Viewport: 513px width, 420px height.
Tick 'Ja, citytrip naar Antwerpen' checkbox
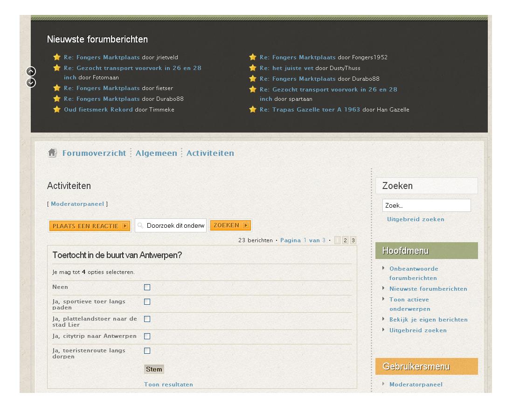pyautogui.click(x=147, y=336)
